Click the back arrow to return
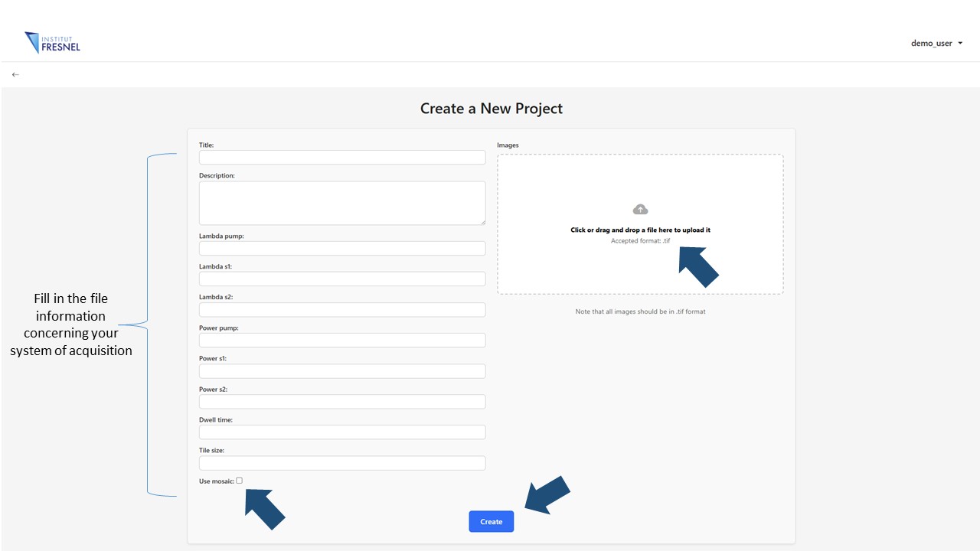The image size is (980, 551). 15,73
